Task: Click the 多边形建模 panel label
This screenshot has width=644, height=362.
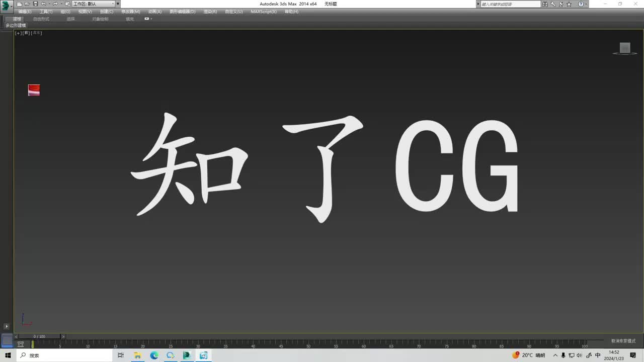Action: [x=16, y=25]
